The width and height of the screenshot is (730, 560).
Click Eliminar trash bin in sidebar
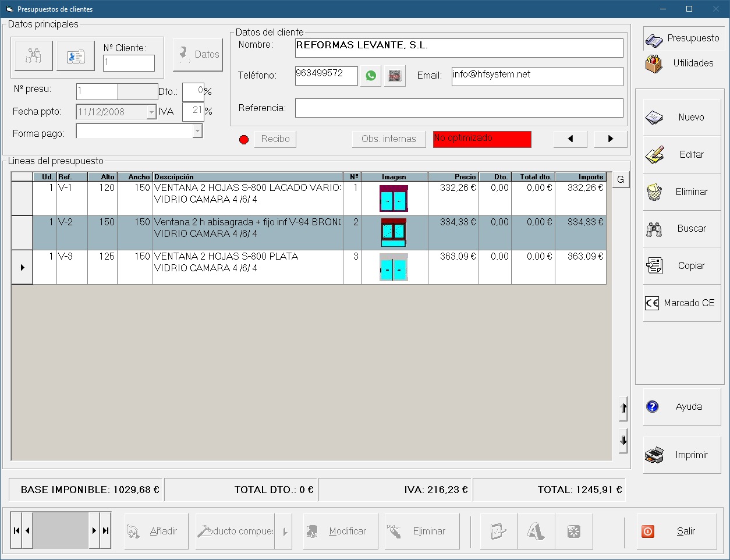click(682, 192)
